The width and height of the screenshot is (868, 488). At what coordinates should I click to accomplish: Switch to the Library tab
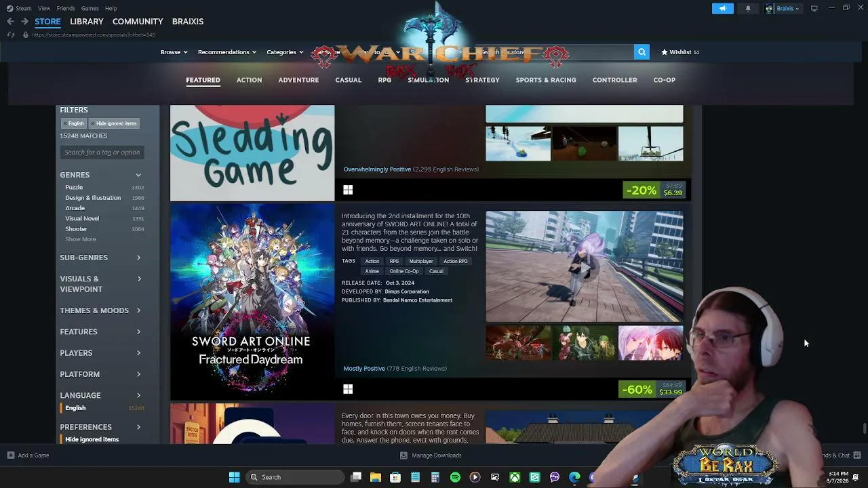[x=87, y=22]
